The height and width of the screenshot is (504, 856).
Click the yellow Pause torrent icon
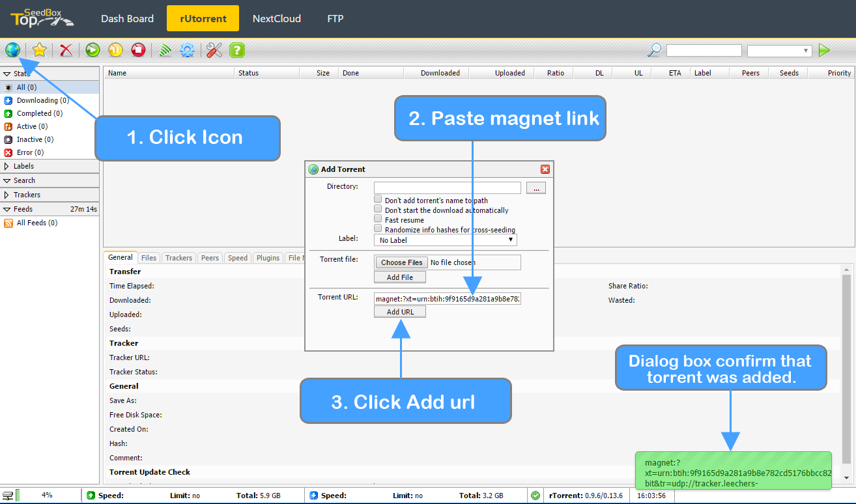point(115,49)
